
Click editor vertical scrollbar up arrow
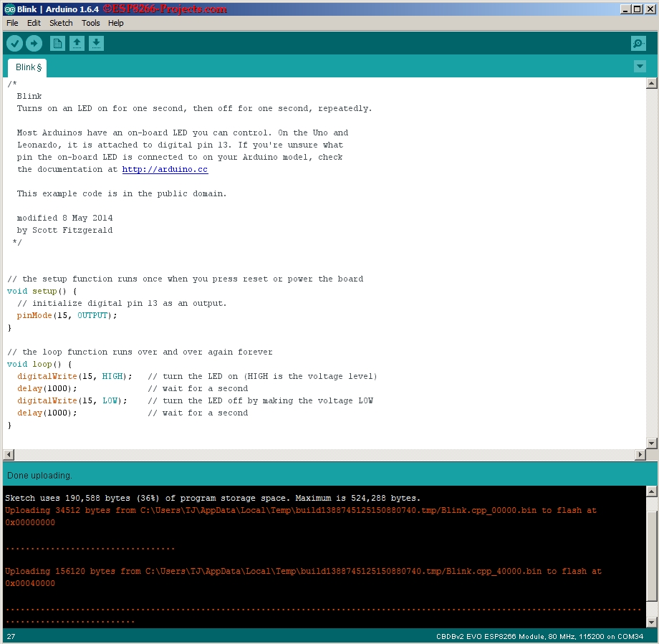[x=651, y=83]
